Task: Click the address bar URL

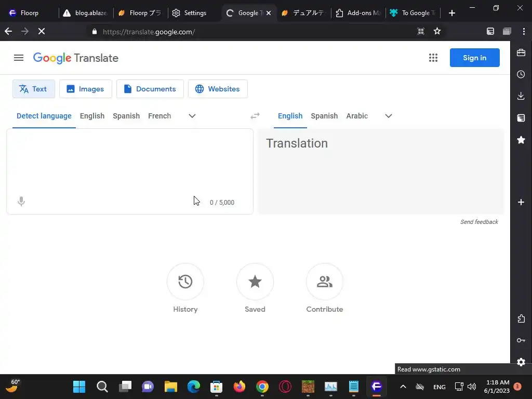Action: (149, 32)
